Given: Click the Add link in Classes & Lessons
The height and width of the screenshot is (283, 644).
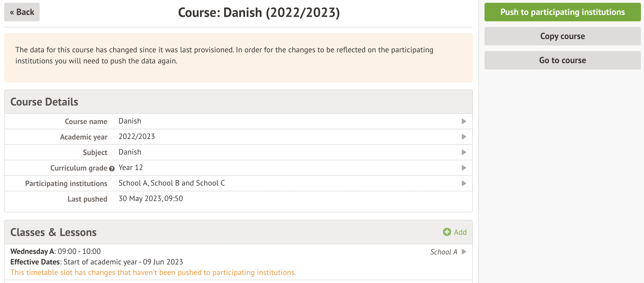Looking at the screenshot, I should [x=460, y=232].
